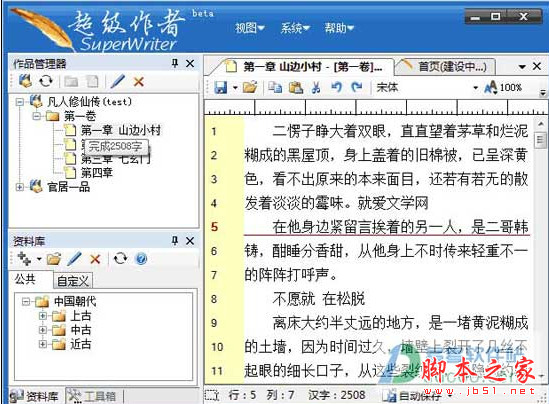Viewport: 549px width, 404px height.
Task: Click line 8 text 不愿就 在松脱
Action: [x=319, y=299]
